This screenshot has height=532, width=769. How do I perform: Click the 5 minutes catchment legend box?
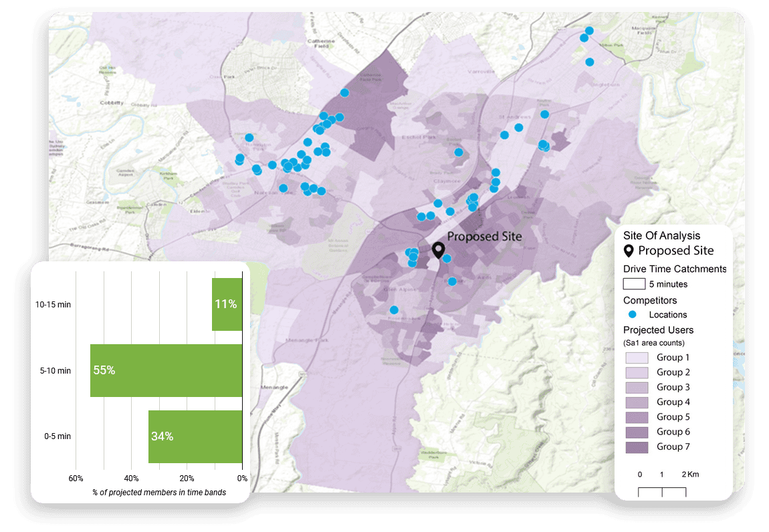point(634,284)
